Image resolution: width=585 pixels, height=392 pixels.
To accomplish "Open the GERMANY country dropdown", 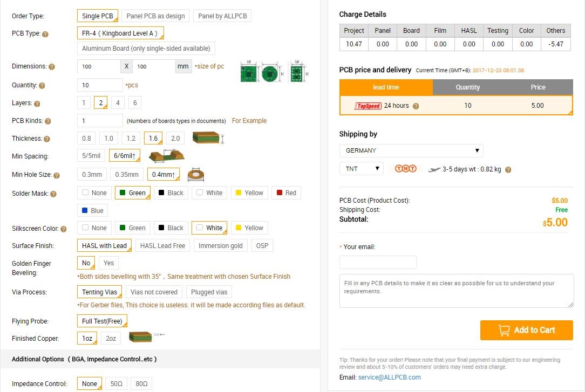I will pos(411,150).
